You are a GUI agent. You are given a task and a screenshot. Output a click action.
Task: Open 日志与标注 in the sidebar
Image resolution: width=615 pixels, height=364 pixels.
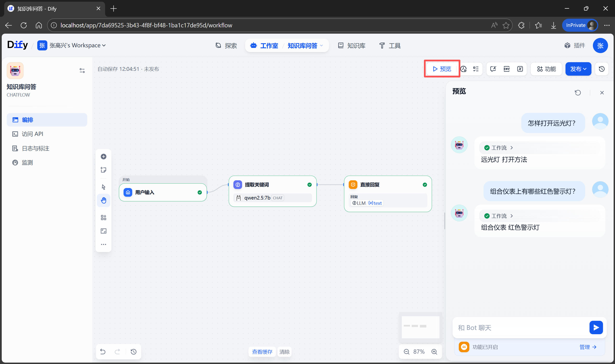pos(36,148)
